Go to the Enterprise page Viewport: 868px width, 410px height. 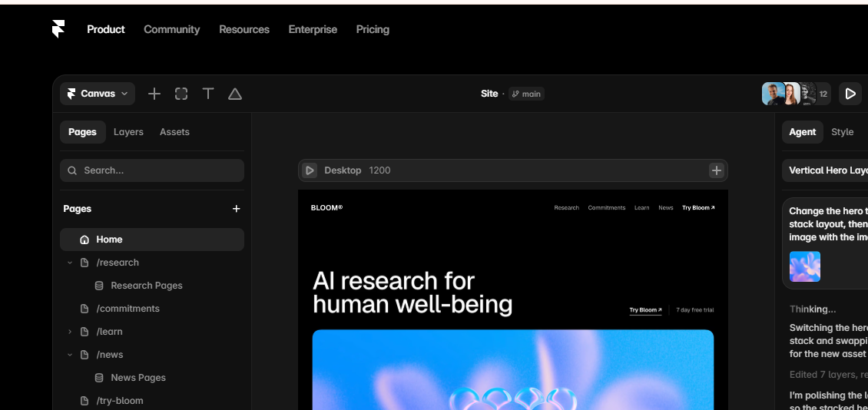(x=313, y=29)
